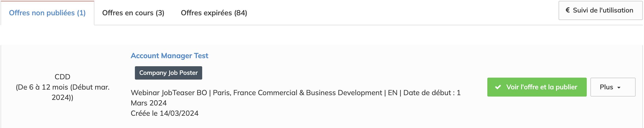The image size is (644, 128).
Task: Switch to Offres en cours tab
Action: pos(133,13)
